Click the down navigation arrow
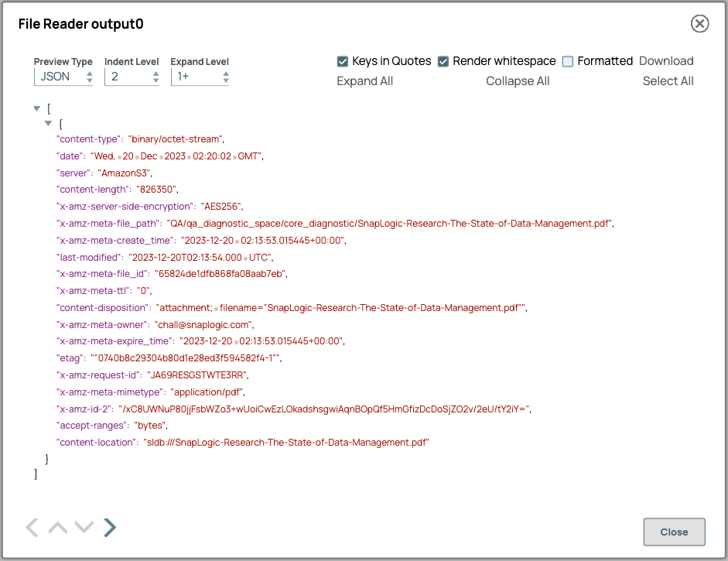 click(x=84, y=527)
